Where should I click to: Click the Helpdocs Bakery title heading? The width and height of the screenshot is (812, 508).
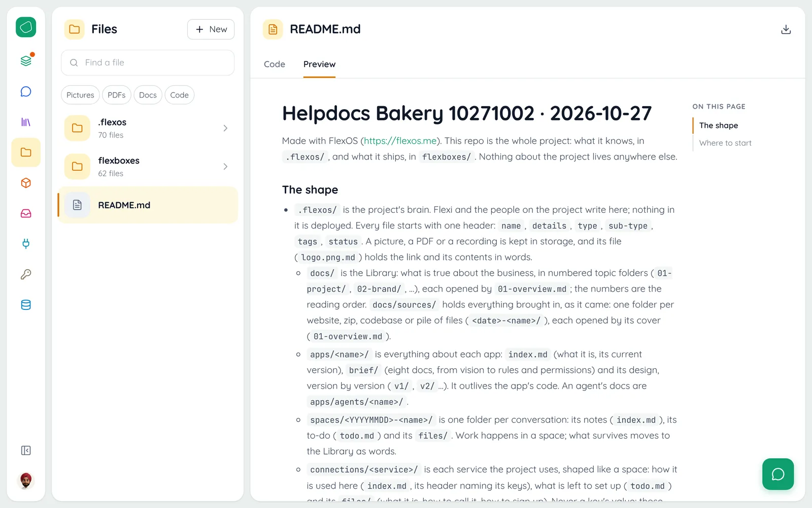(x=466, y=113)
